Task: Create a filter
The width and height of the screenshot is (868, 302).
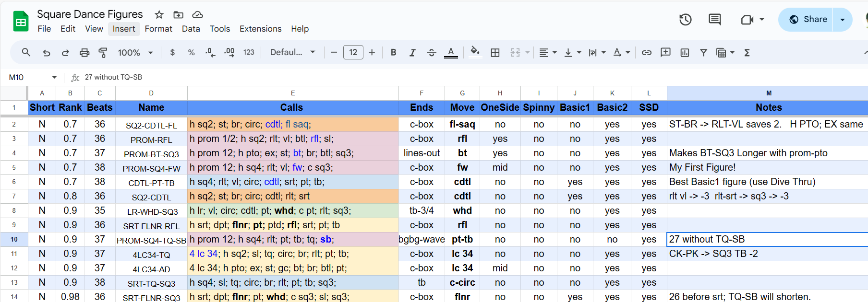Action: 703,53
